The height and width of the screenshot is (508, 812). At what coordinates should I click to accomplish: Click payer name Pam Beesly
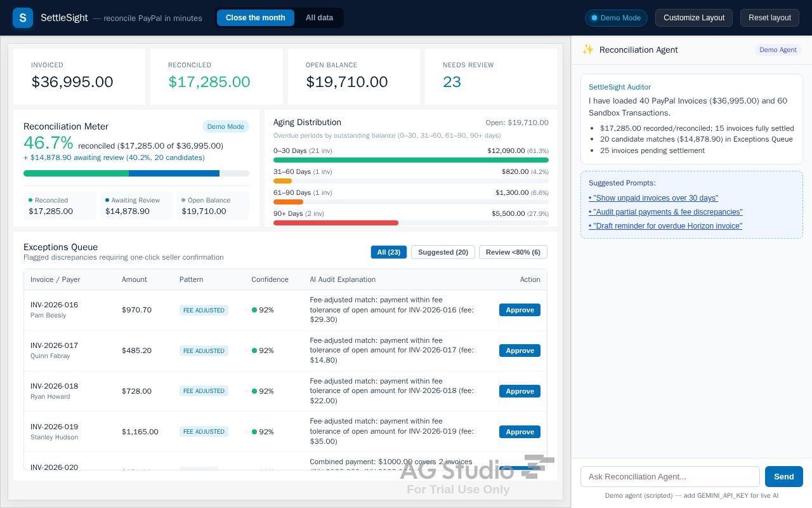(x=48, y=315)
